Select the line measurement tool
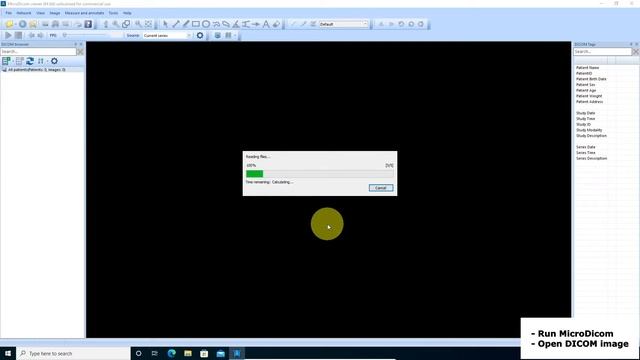Image resolution: width=640 pixels, height=360 pixels. [176, 24]
